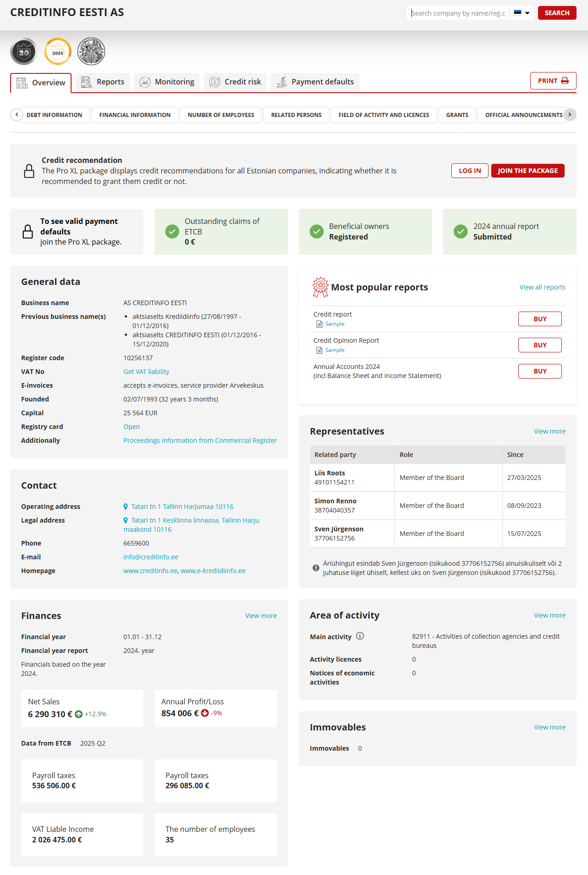Image resolution: width=588 pixels, height=875 pixels.
Task: Click the round engraved seal badge
Action: (x=91, y=52)
